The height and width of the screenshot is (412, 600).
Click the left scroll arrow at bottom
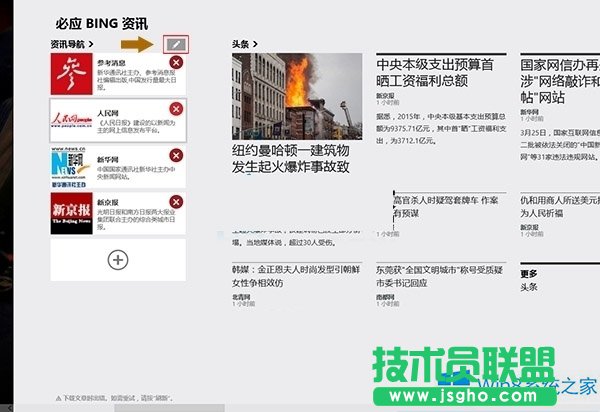(x=10, y=408)
